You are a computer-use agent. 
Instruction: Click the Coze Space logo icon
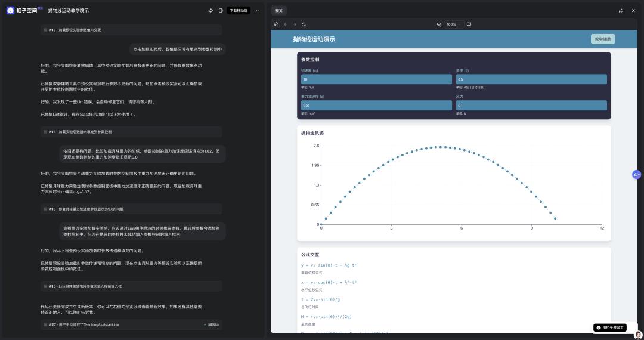(11, 10)
